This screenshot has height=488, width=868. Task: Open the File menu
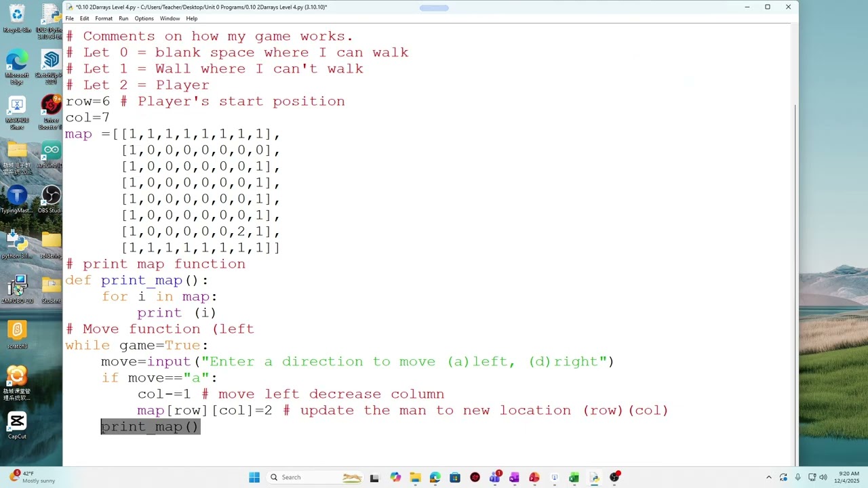(x=69, y=18)
